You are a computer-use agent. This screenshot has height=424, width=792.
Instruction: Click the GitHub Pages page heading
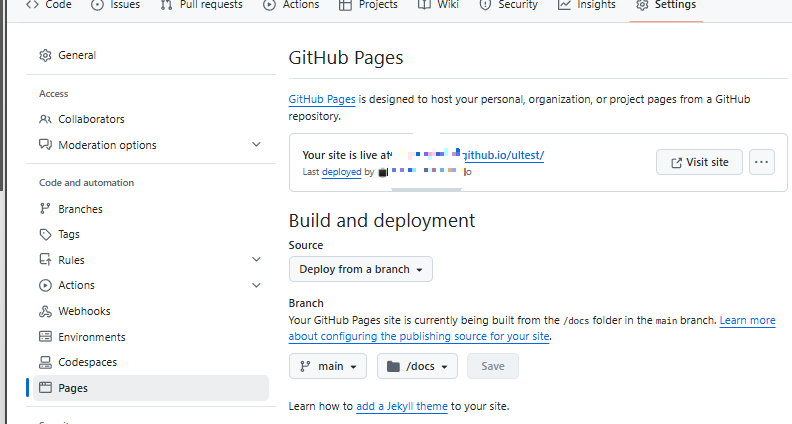coord(345,58)
